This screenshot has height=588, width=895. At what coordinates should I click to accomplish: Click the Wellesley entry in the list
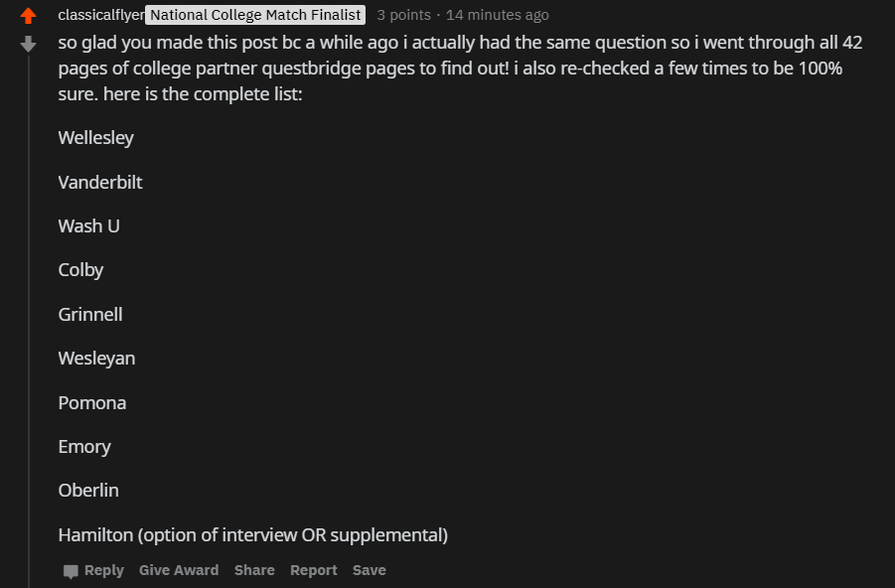pos(95,137)
